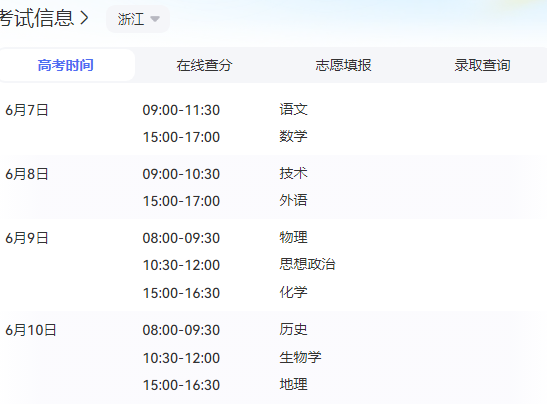This screenshot has height=411, width=547.
Task: Click the 生物学 subject entry
Action: pyautogui.click(x=300, y=357)
